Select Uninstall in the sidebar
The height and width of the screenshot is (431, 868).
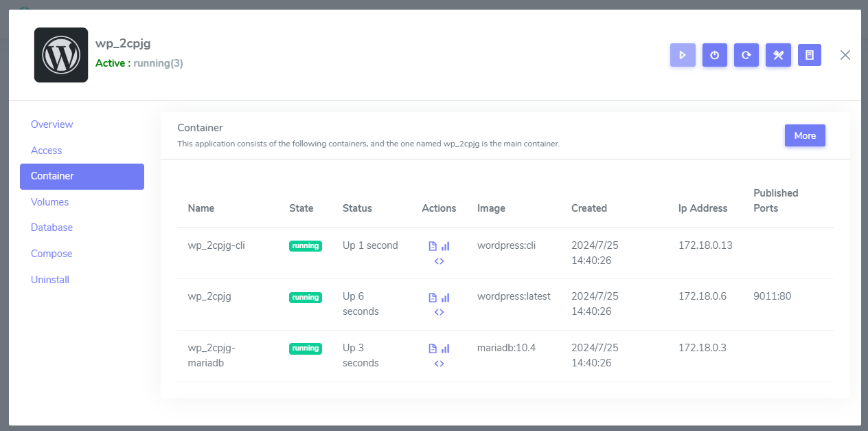click(50, 280)
